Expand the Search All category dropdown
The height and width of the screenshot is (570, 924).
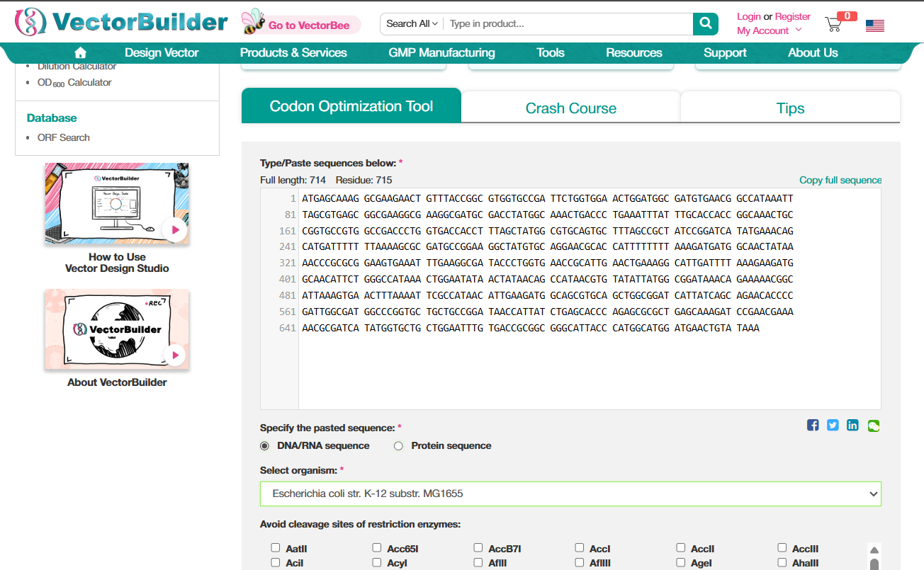click(x=412, y=24)
